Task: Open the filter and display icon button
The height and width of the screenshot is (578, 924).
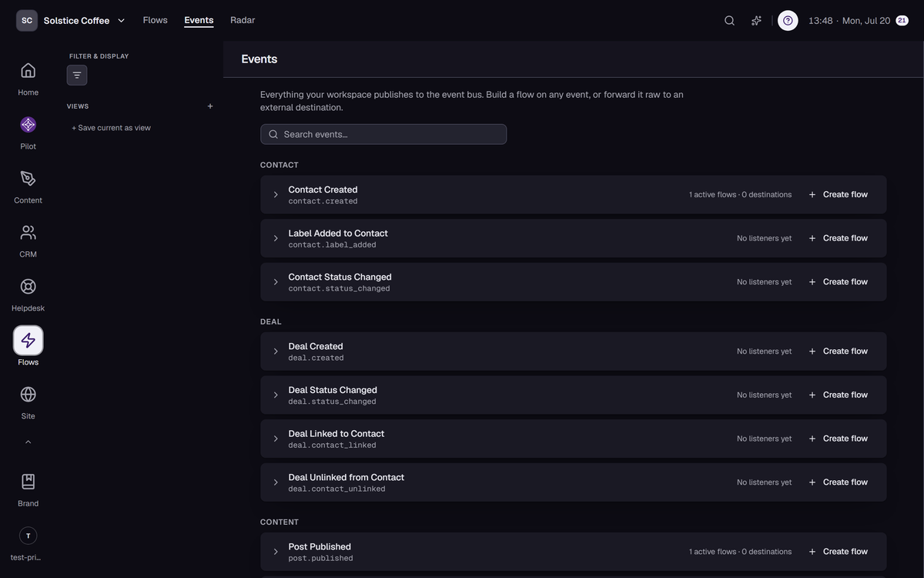Action: point(77,76)
